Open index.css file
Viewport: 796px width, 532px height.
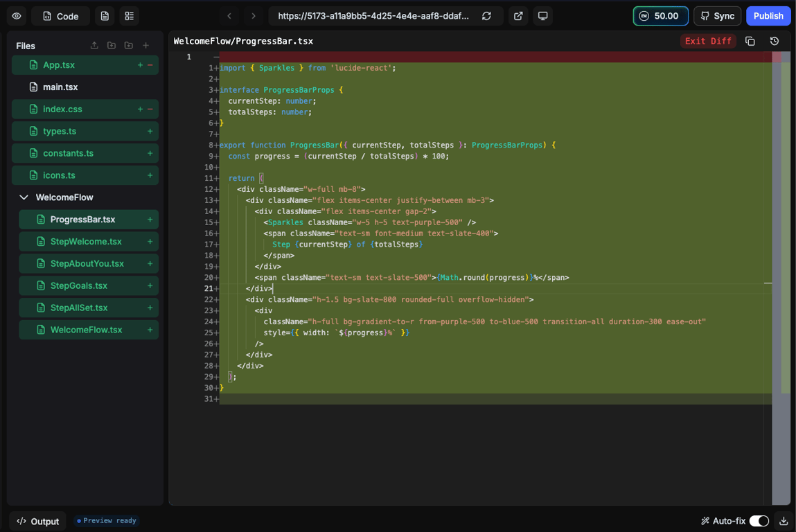coord(85,109)
